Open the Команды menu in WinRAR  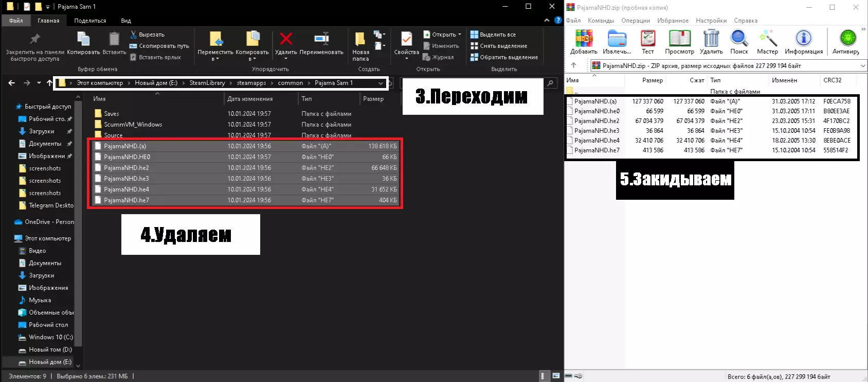click(x=601, y=21)
